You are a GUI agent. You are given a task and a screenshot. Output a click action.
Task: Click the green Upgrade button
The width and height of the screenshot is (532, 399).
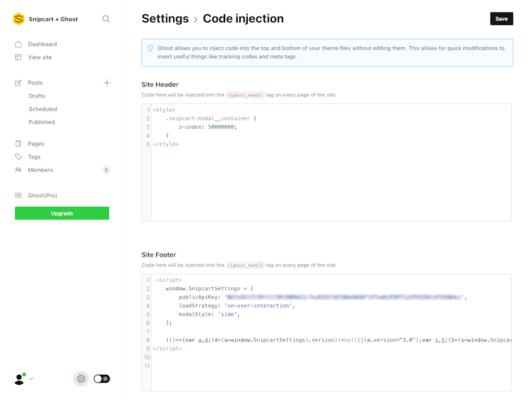click(62, 213)
